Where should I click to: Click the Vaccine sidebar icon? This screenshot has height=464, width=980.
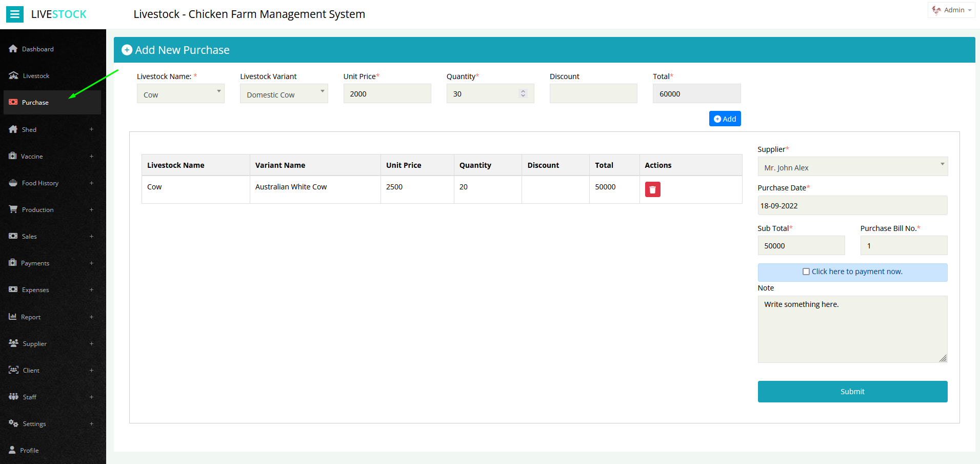tap(13, 156)
